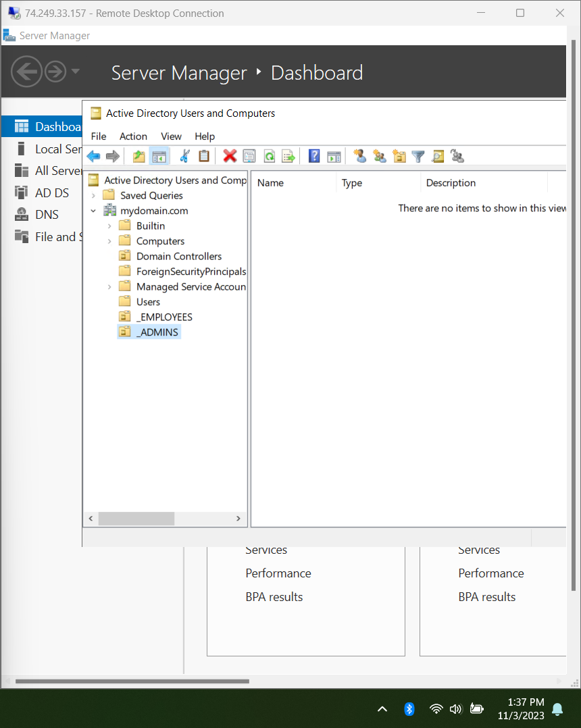Create a new organizational unit via toolbar
This screenshot has width=581, height=728.
point(399,156)
